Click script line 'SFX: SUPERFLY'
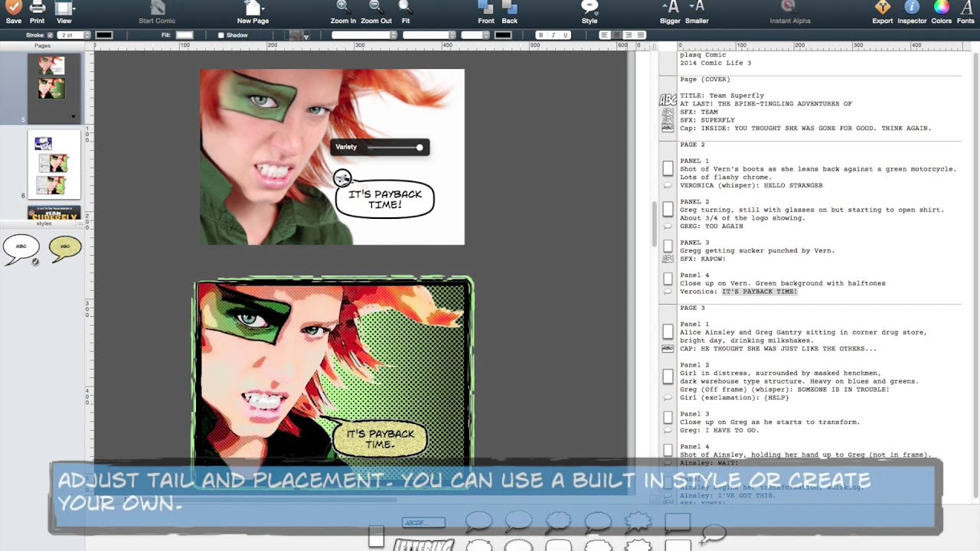Screen dimensions: 980x551 pos(707,120)
